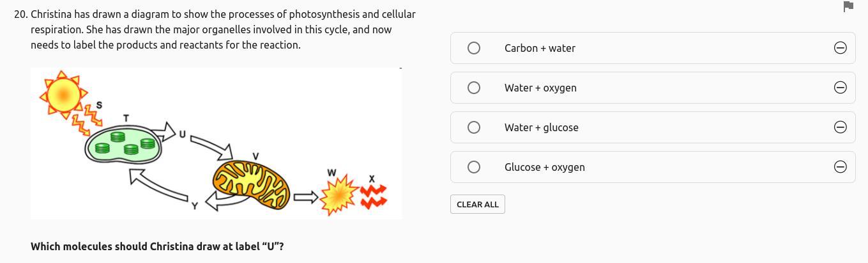Click the "Glucose + oxygen" answer text
This screenshot has height=263, width=868.
click(x=545, y=167)
